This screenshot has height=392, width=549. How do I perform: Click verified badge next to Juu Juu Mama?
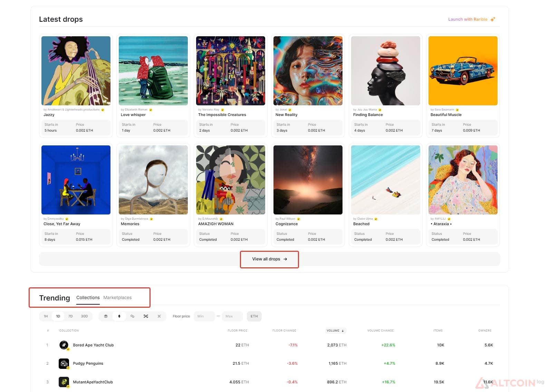tap(380, 110)
